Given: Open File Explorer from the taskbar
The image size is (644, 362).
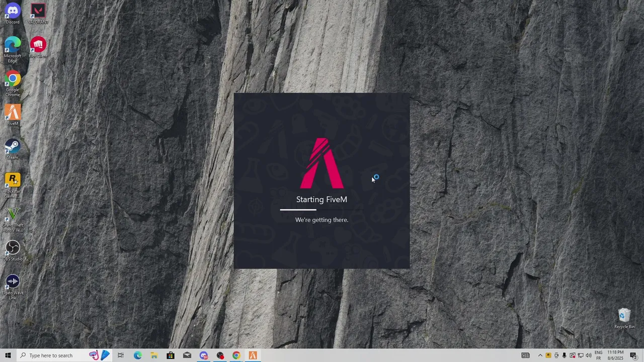Looking at the screenshot, I should click(x=154, y=355).
